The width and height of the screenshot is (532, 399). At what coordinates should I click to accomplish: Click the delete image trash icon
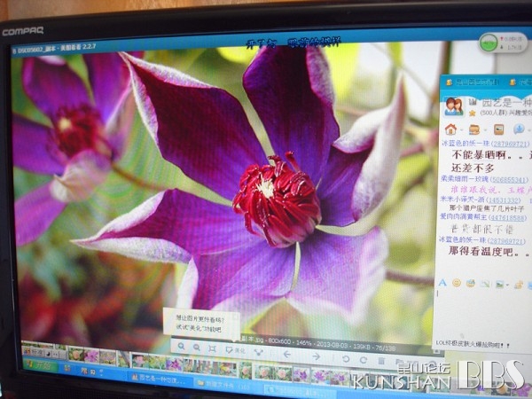click(380, 359)
